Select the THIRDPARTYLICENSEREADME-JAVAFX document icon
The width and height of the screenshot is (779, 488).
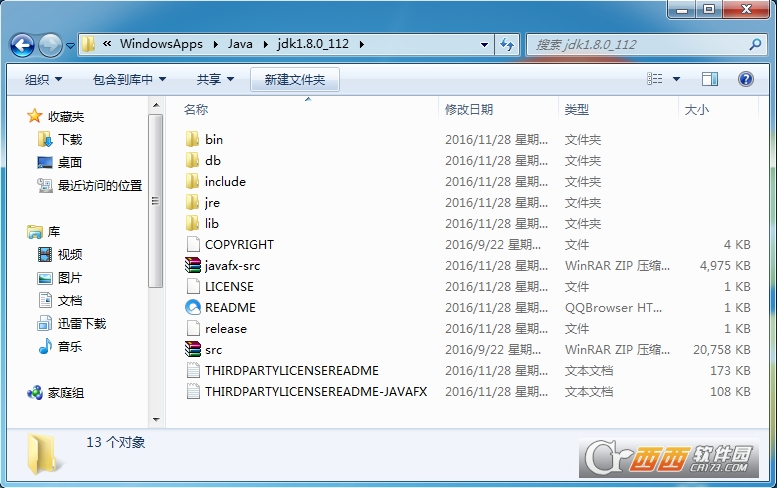coord(193,392)
